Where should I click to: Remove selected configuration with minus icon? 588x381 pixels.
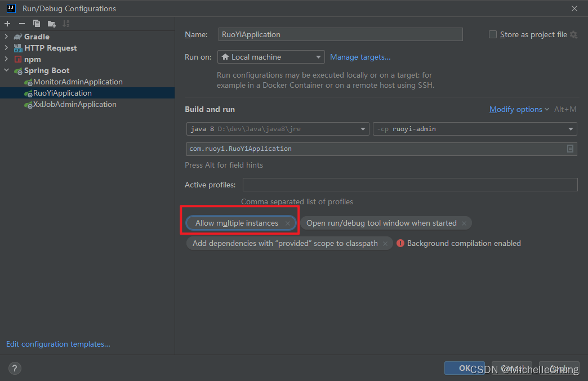coord(22,24)
